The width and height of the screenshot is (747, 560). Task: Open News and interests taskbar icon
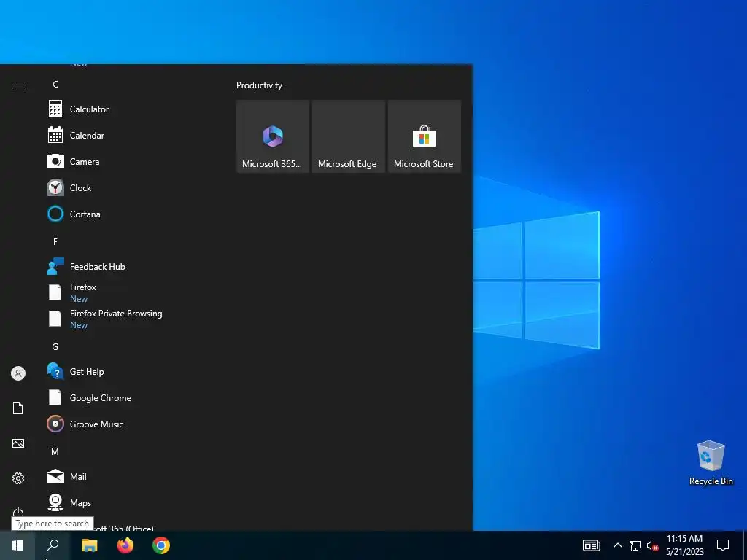pyautogui.click(x=591, y=545)
